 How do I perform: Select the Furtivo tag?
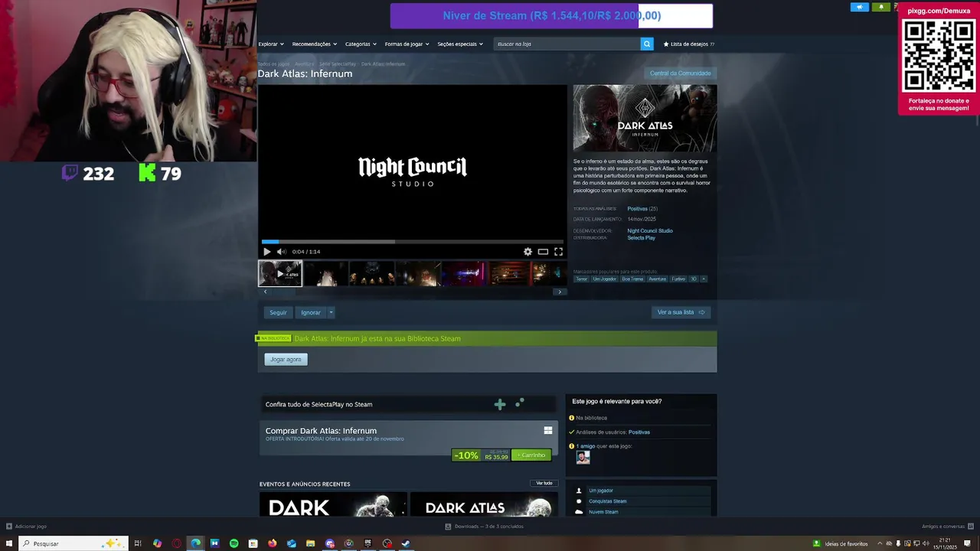pyautogui.click(x=678, y=279)
